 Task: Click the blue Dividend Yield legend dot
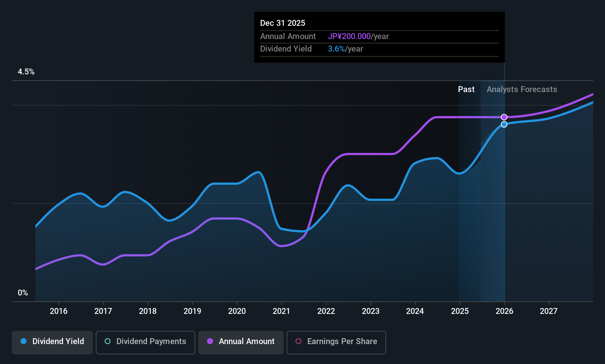tap(24, 341)
